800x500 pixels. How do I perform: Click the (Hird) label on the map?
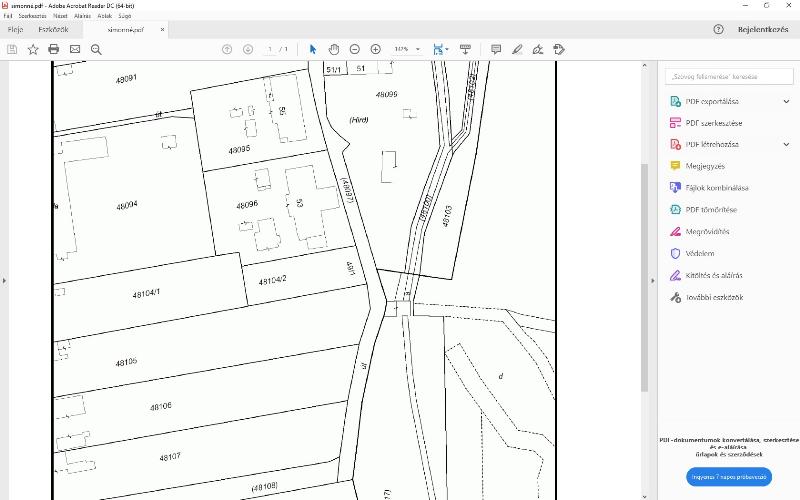point(359,120)
